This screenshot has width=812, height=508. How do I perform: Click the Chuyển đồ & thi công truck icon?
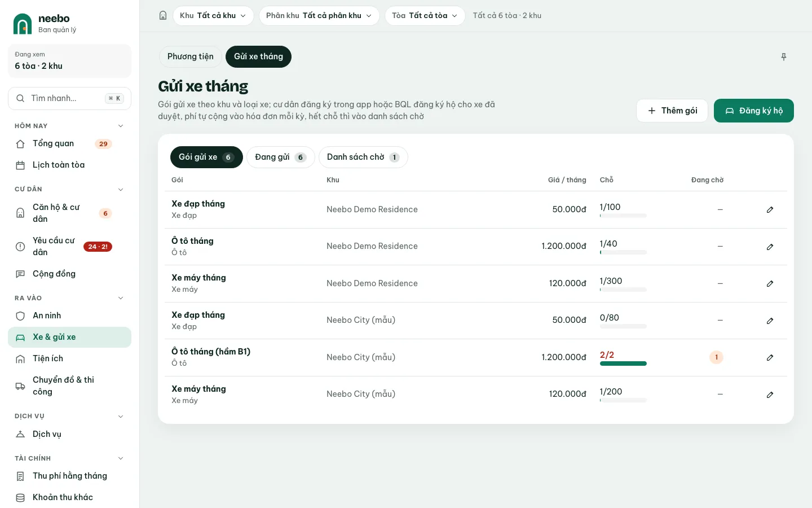(20, 386)
